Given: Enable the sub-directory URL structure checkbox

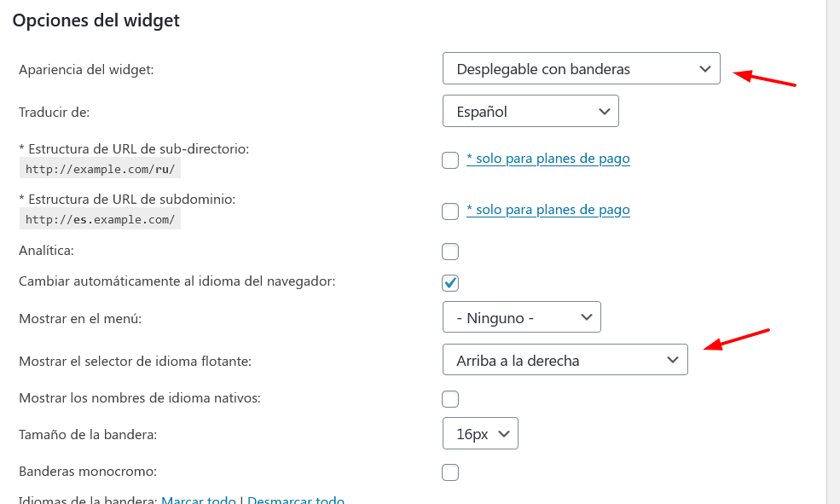Looking at the screenshot, I should 450,159.
